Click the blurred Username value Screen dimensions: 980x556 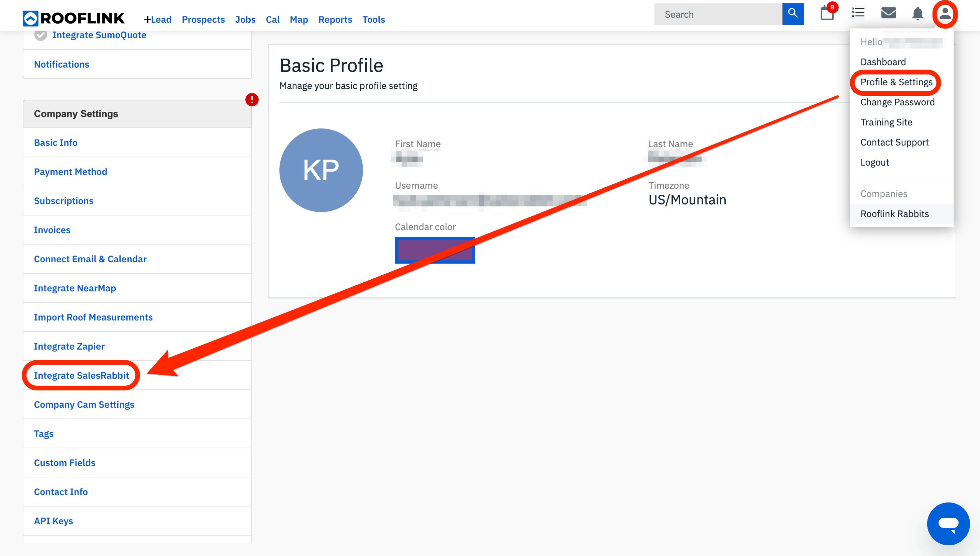tap(490, 200)
